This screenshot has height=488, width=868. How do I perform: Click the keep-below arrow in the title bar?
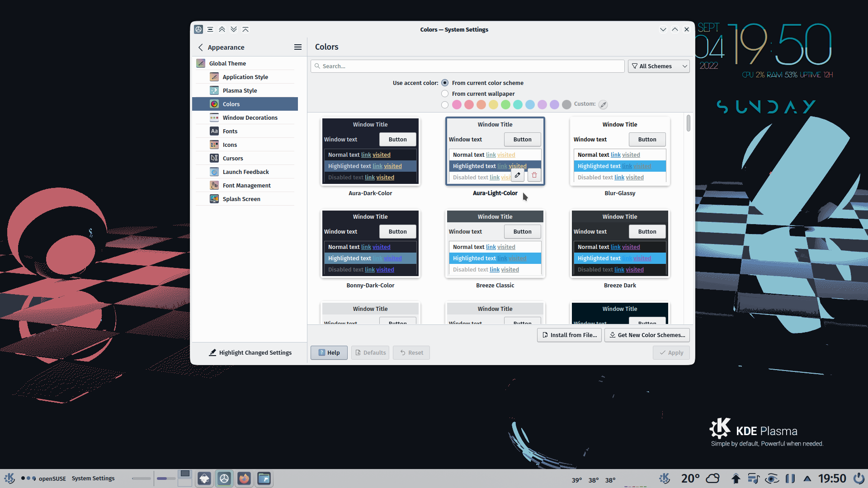tap(234, 29)
